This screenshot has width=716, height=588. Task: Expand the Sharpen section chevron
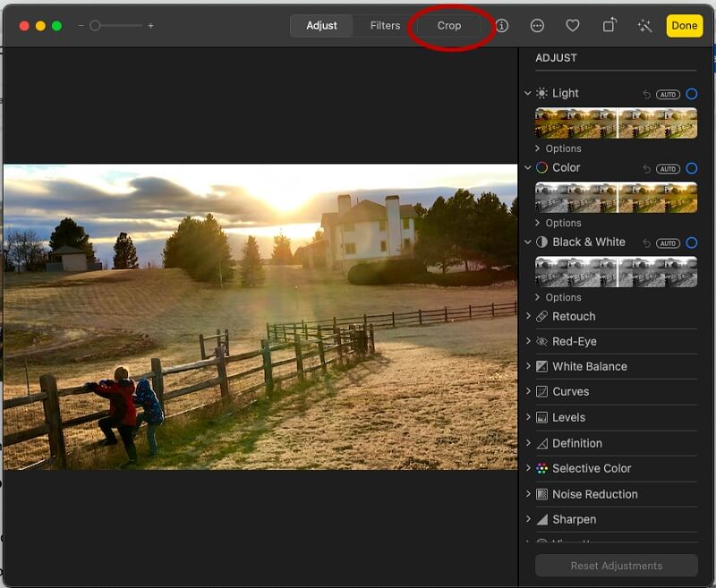coord(528,519)
